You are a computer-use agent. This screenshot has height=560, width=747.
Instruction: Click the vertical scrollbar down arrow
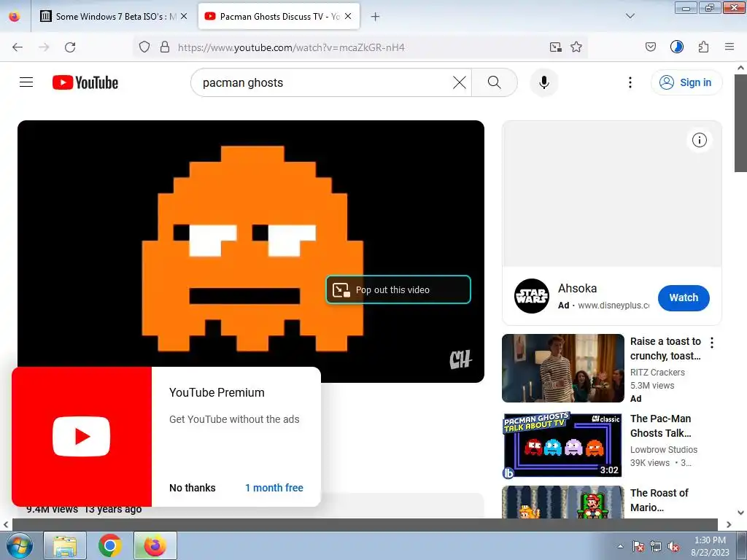click(740, 513)
